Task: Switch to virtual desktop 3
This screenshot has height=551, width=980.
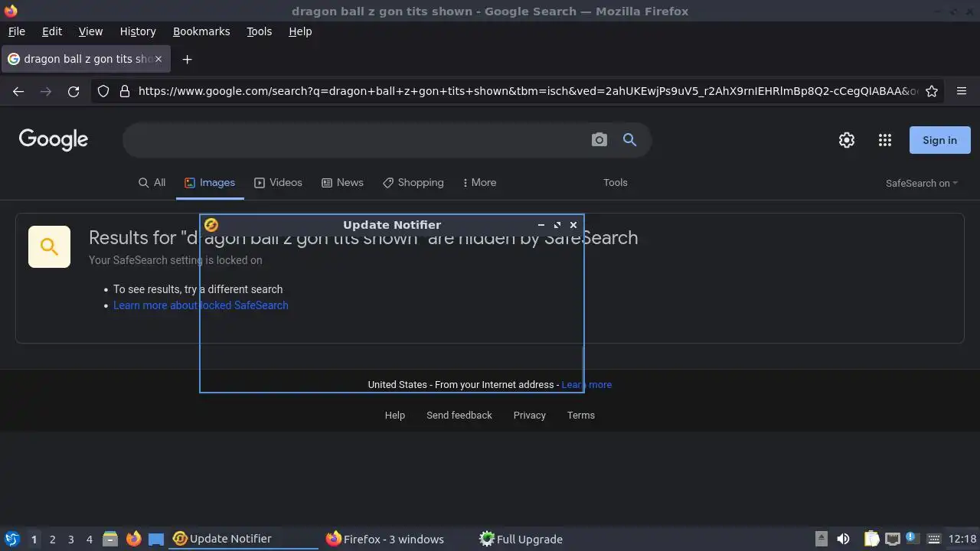Action: pyautogui.click(x=70, y=539)
